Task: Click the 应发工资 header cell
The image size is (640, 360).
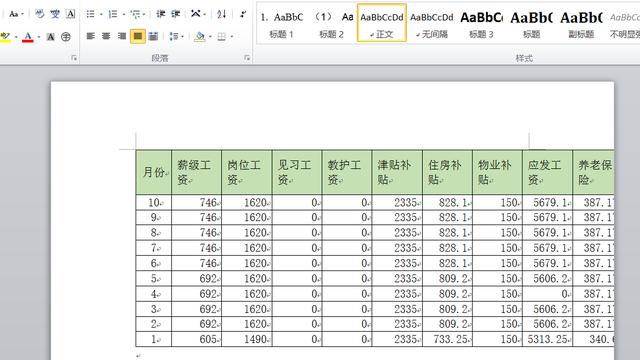Action: pyautogui.click(x=547, y=172)
